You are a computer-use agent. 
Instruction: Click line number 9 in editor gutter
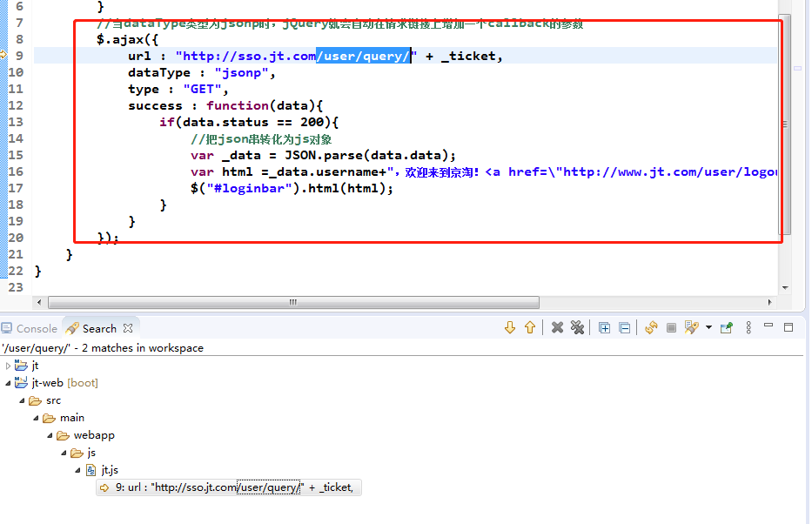19,56
